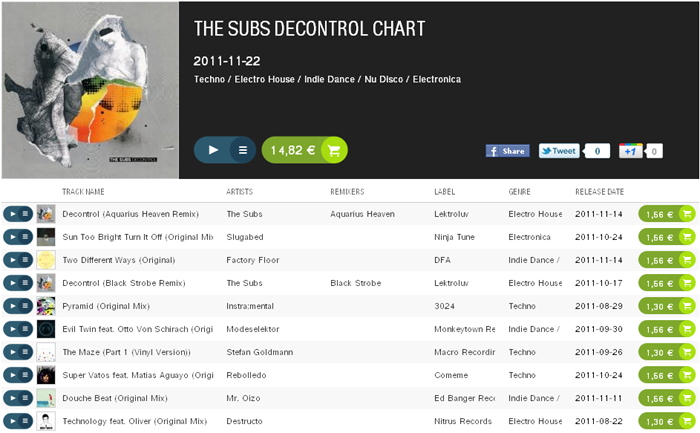Open the chart queue list icon

point(243,150)
